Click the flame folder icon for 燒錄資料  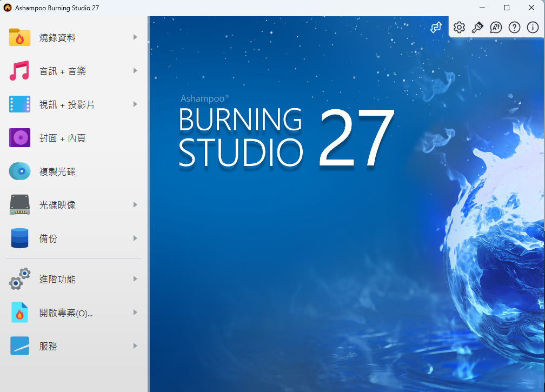pyautogui.click(x=19, y=37)
